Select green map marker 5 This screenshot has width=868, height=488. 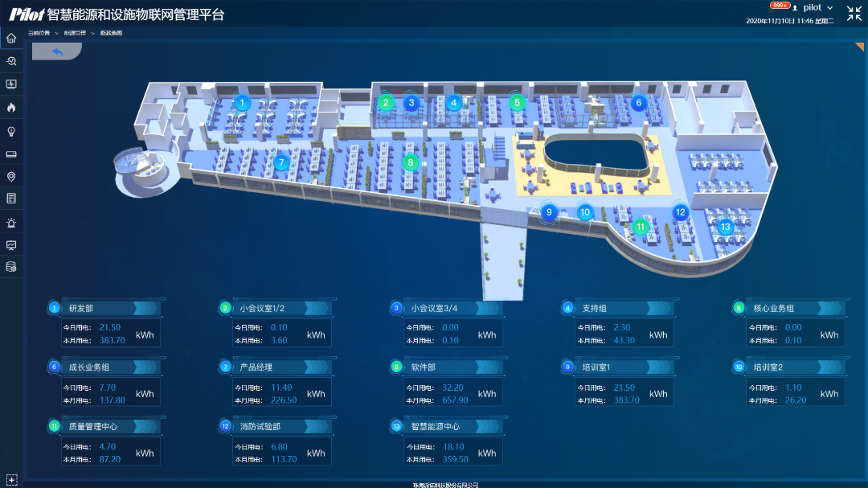pyautogui.click(x=517, y=102)
